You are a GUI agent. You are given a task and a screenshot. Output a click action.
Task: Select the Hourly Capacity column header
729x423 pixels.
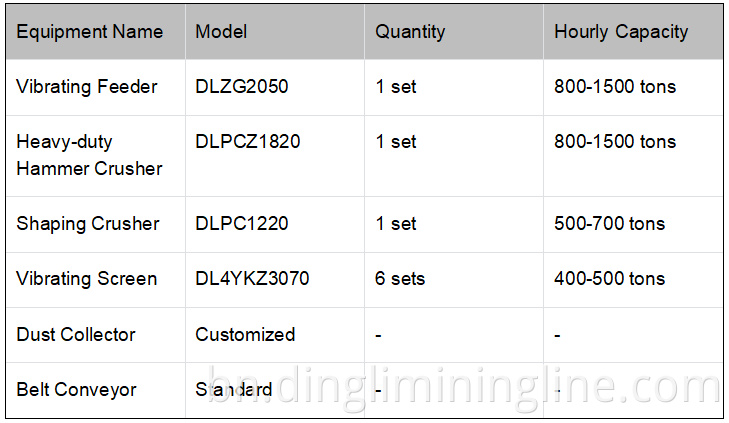[621, 32]
